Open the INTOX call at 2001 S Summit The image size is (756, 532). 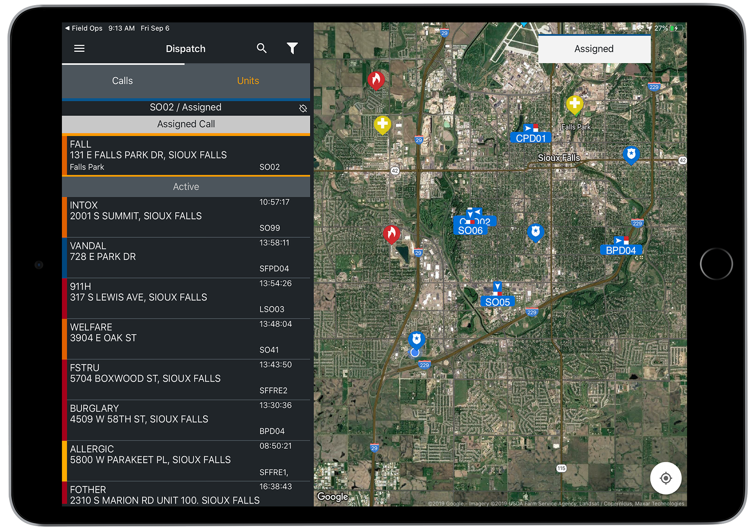pos(186,217)
